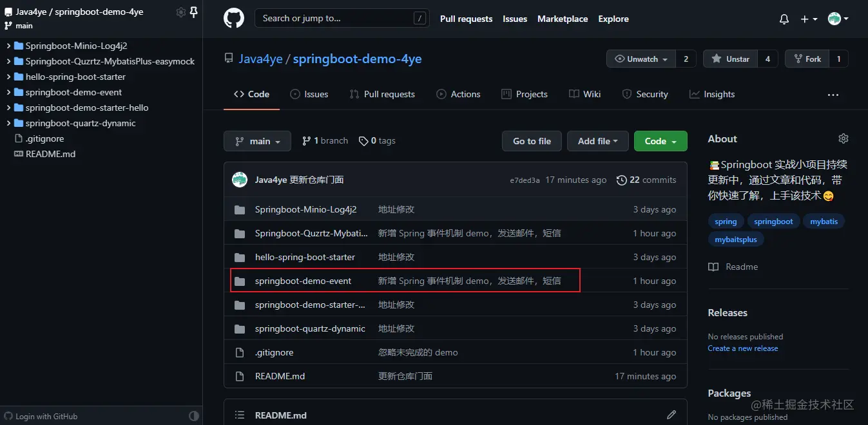
Task: Focus the Search or jump to field
Action: (342, 19)
